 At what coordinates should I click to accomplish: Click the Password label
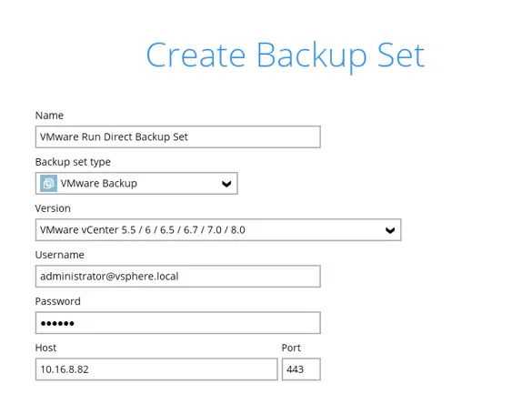(x=57, y=301)
